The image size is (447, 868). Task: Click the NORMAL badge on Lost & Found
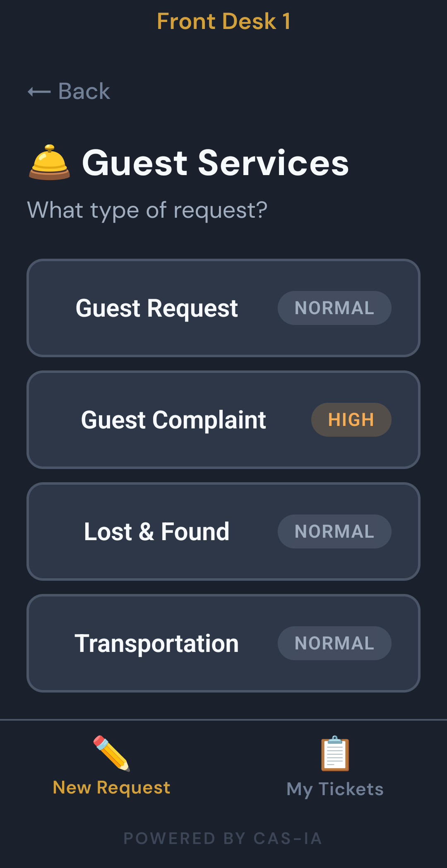pos(334,531)
